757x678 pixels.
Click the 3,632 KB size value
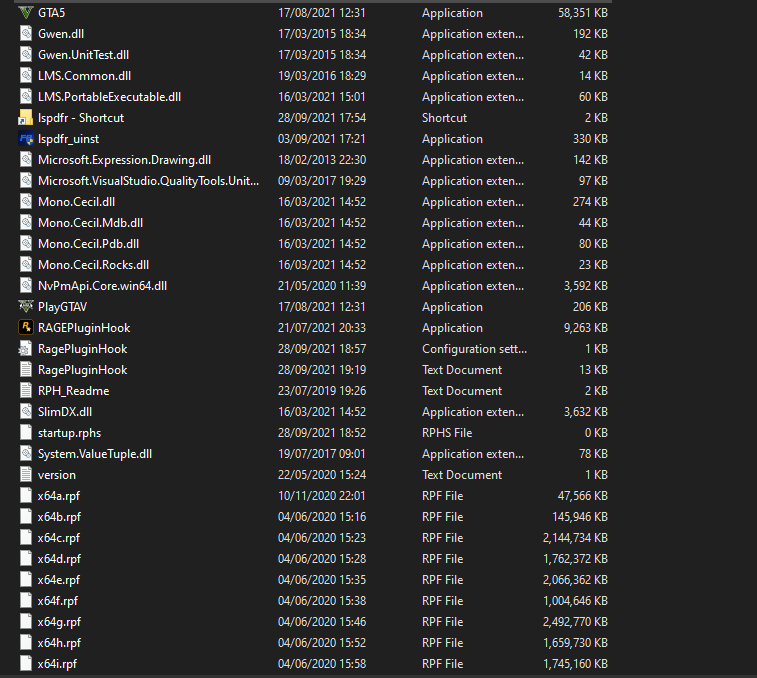click(x=586, y=412)
